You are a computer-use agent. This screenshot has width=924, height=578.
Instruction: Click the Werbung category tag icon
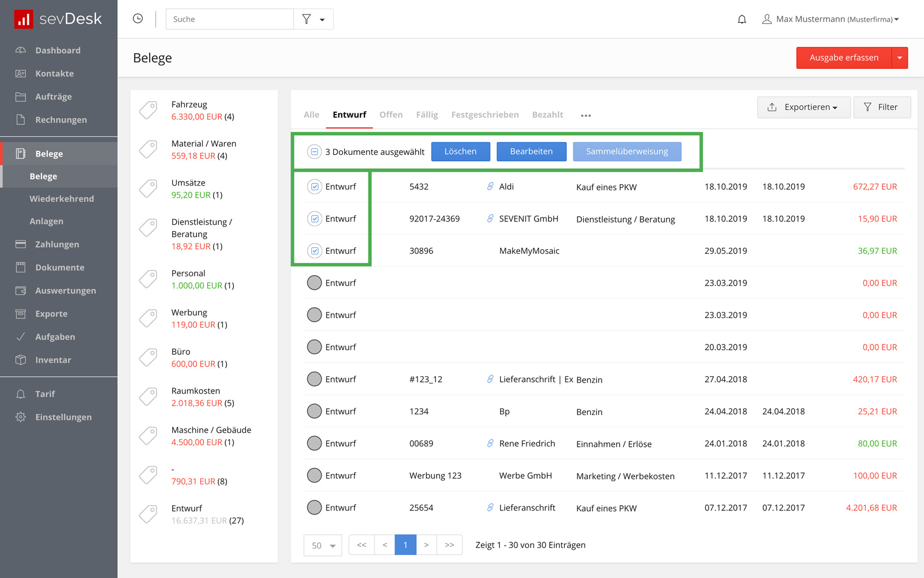pyautogui.click(x=148, y=319)
